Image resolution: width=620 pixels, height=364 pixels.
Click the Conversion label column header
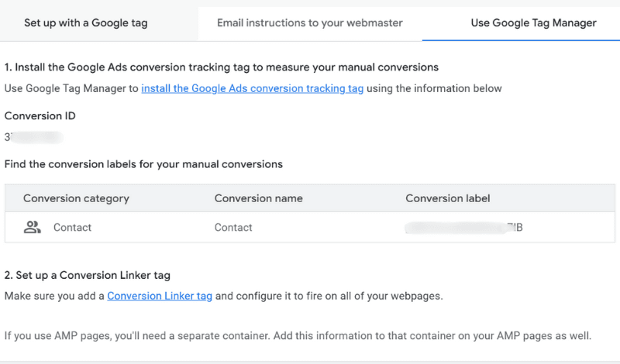447,198
